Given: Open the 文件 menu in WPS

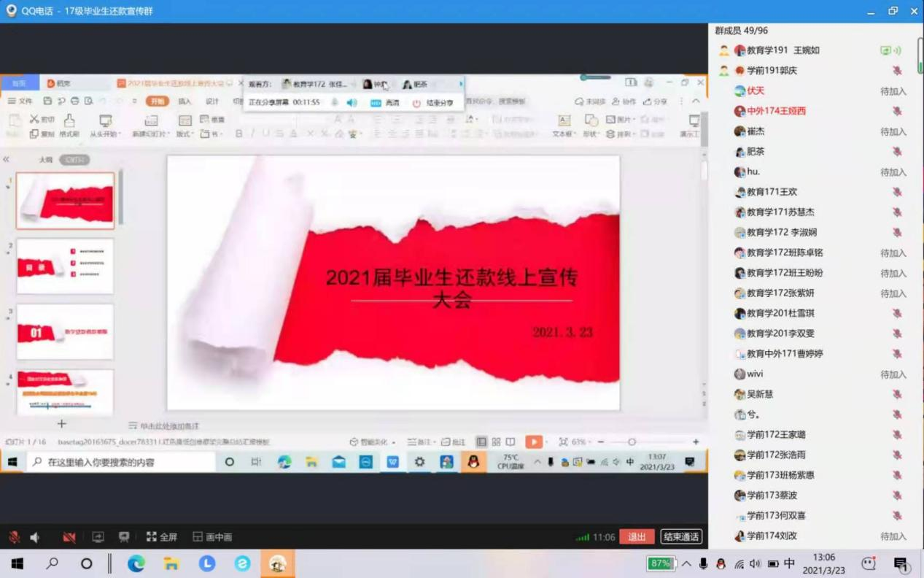Looking at the screenshot, I should tap(20, 101).
